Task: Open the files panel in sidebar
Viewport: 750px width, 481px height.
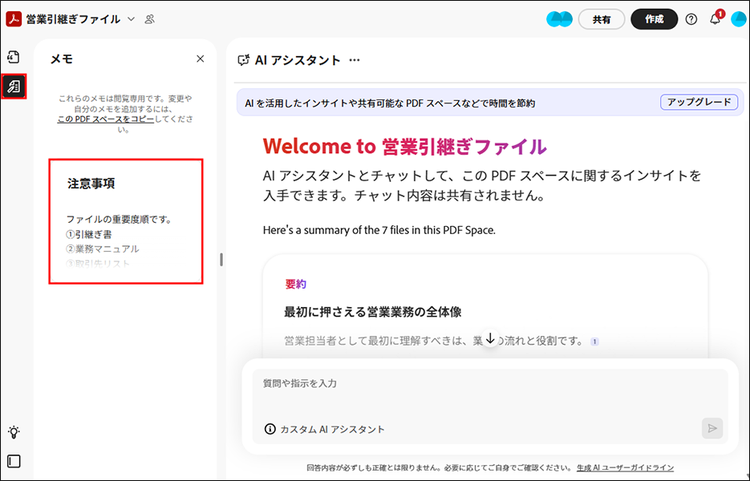Action: 14,57
